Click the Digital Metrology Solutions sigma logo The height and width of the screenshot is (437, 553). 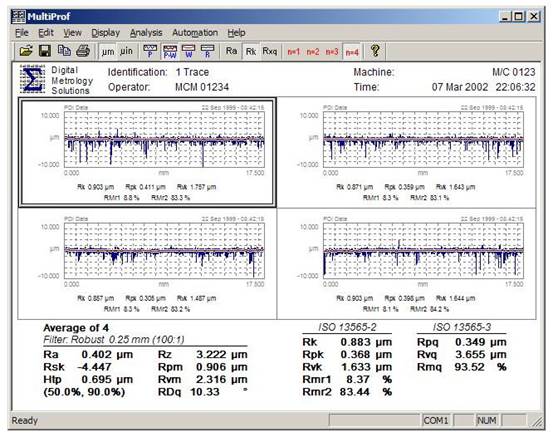[x=32, y=79]
